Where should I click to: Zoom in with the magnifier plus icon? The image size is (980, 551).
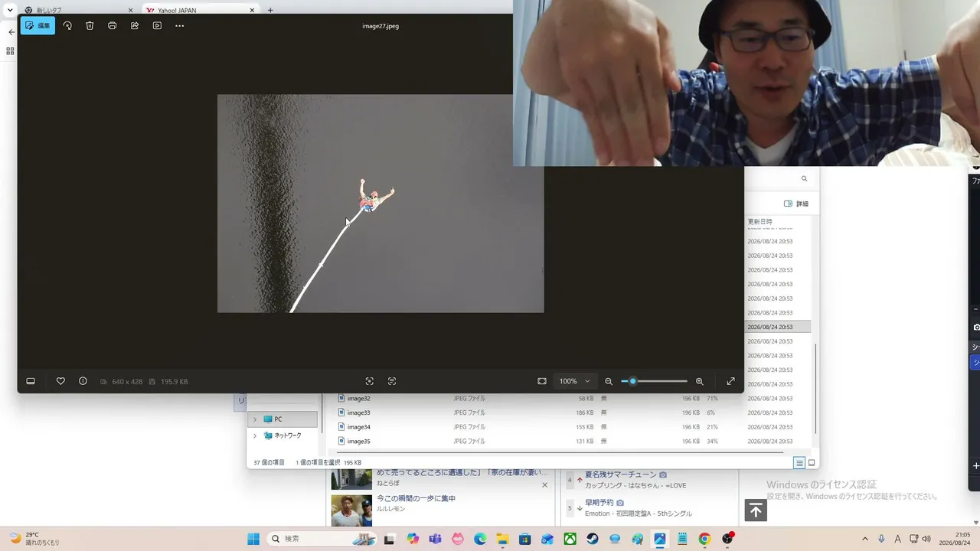(x=699, y=381)
